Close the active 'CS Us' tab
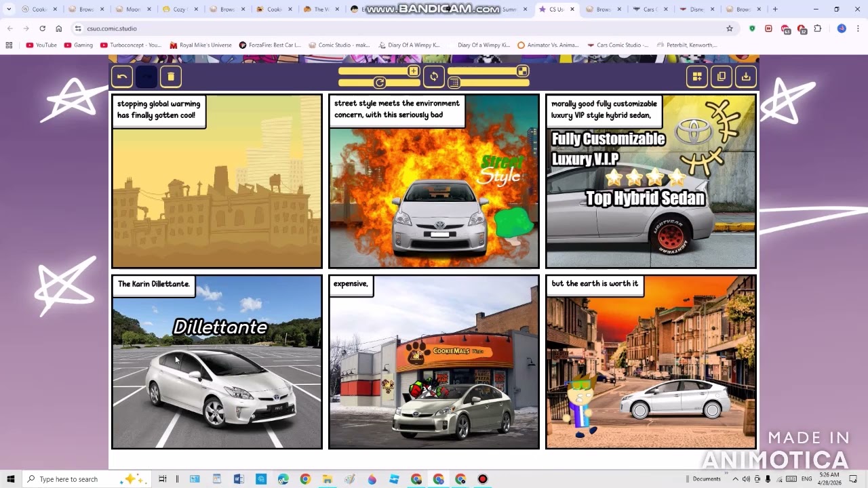The height and width of the screenshot is (488, 868). (x=572, y=9)
